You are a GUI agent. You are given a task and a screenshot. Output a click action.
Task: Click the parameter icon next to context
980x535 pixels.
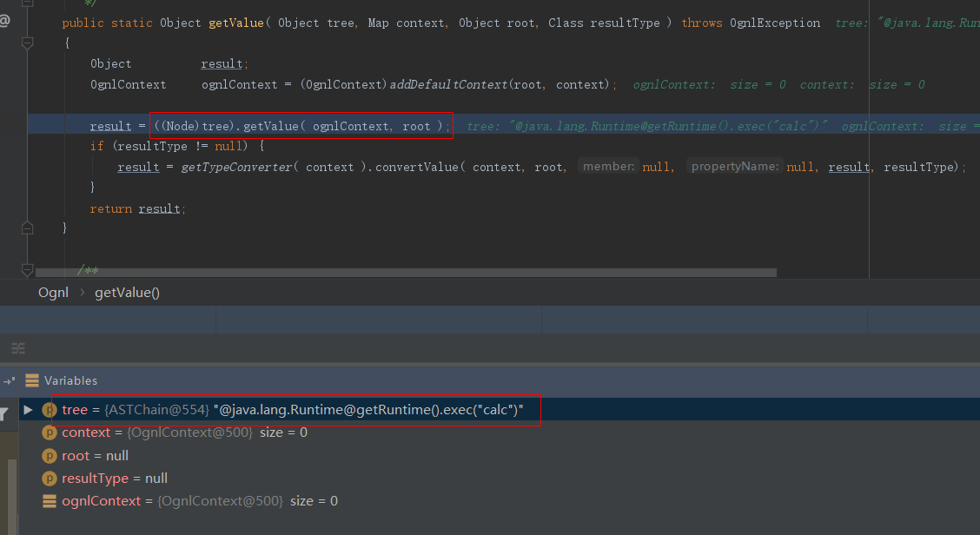point(49,433)
